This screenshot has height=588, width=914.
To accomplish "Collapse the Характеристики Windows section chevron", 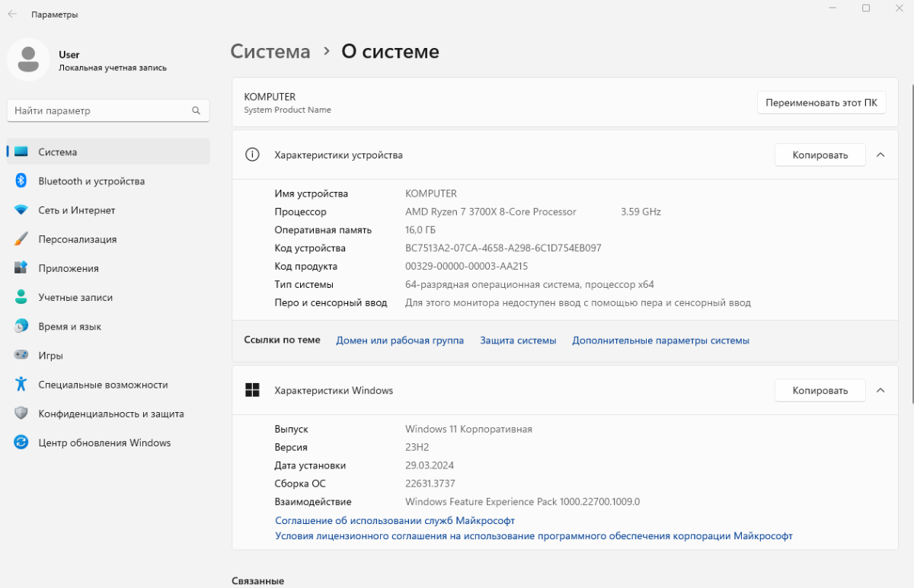I will [880, 390].
